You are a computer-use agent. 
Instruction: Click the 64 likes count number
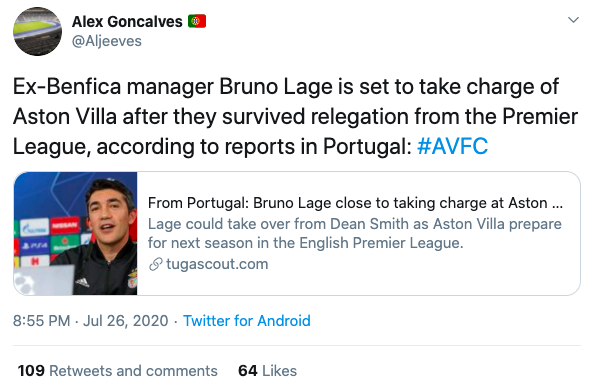(248, 371)
